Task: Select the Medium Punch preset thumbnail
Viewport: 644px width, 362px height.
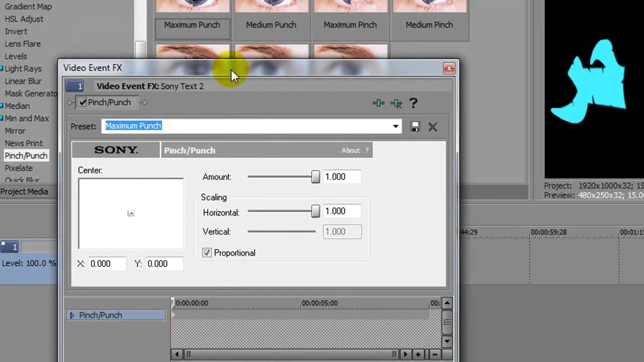Action: 271,20
